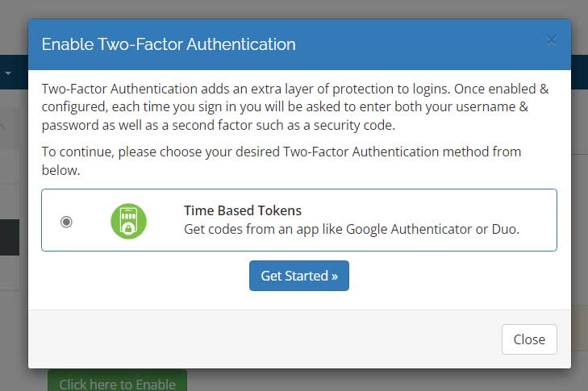Click empty space right of Get Started button
Screen dimensions: 588x391
452,276
